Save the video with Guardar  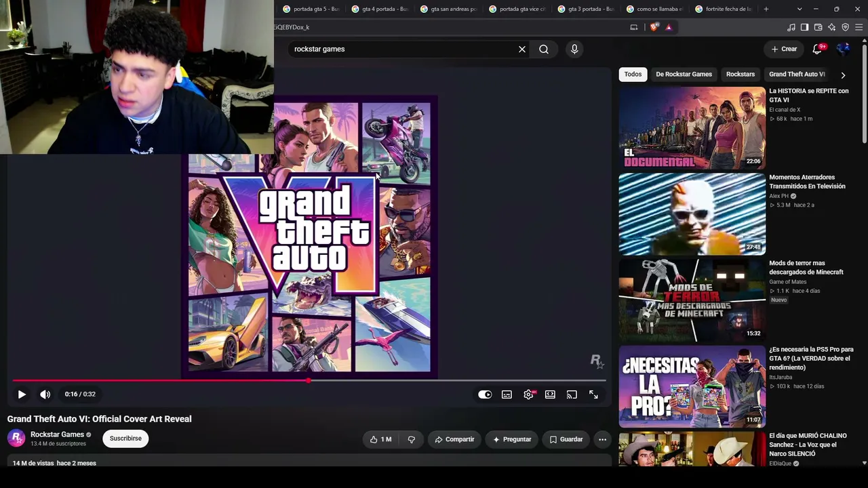[566, 439]
